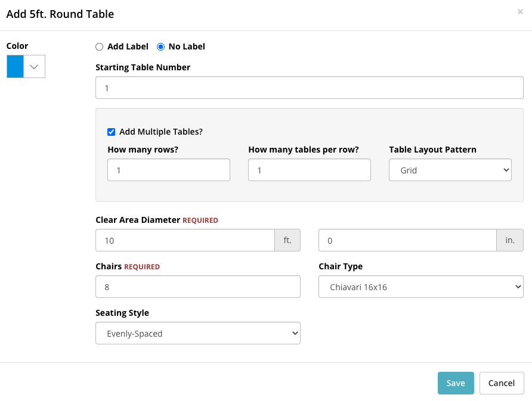Save the table settings
Image resolution: width=532 pixels, height=401 pixels.
pyautogui.click(x=456, y=383)
